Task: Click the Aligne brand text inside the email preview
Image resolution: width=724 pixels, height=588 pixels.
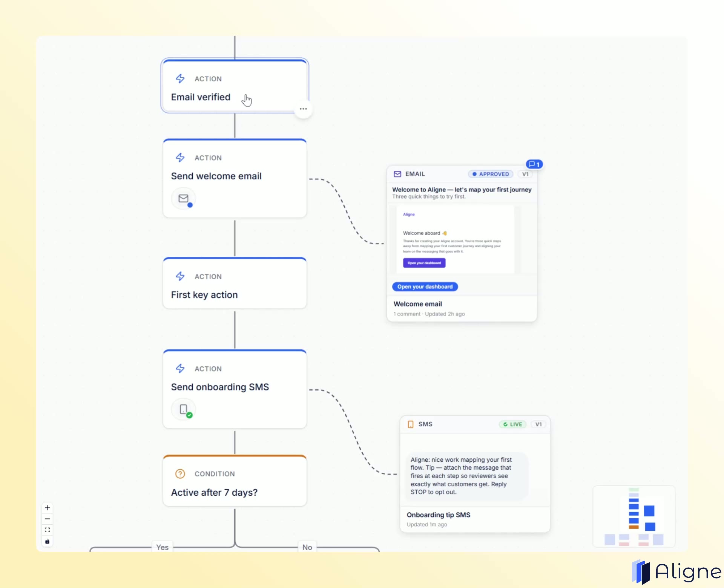Action: point(409,214)
